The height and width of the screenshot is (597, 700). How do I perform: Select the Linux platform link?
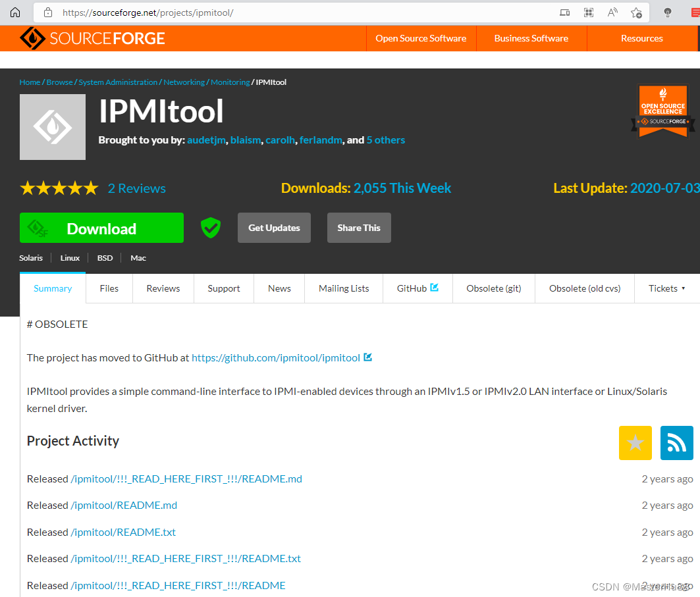[70, 258]
